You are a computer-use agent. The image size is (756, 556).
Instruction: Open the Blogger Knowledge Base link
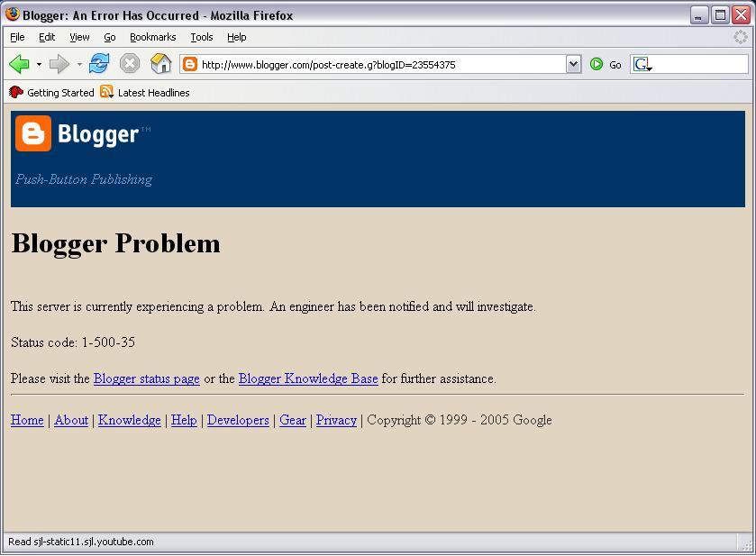[308, 379]
